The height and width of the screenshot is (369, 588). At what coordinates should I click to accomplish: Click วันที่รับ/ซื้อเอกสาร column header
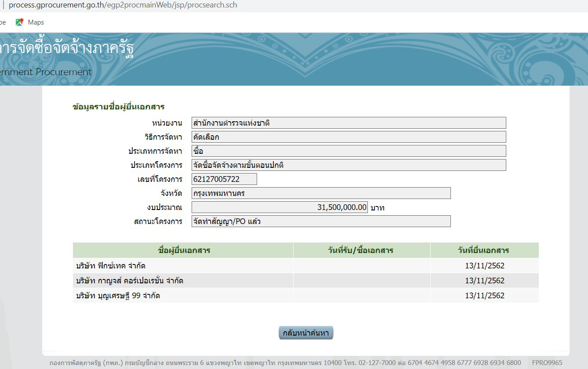tap(361, 250)
